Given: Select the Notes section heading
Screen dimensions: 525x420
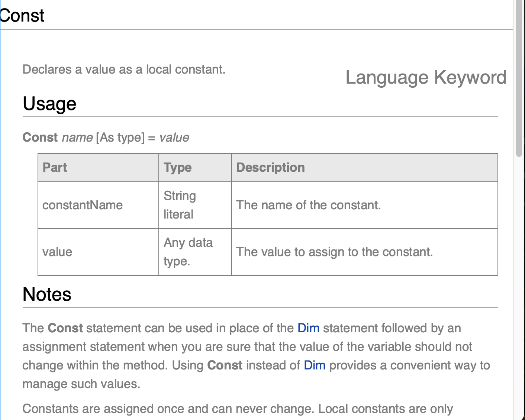Looking at the screenshot, I should pos(47,294).
